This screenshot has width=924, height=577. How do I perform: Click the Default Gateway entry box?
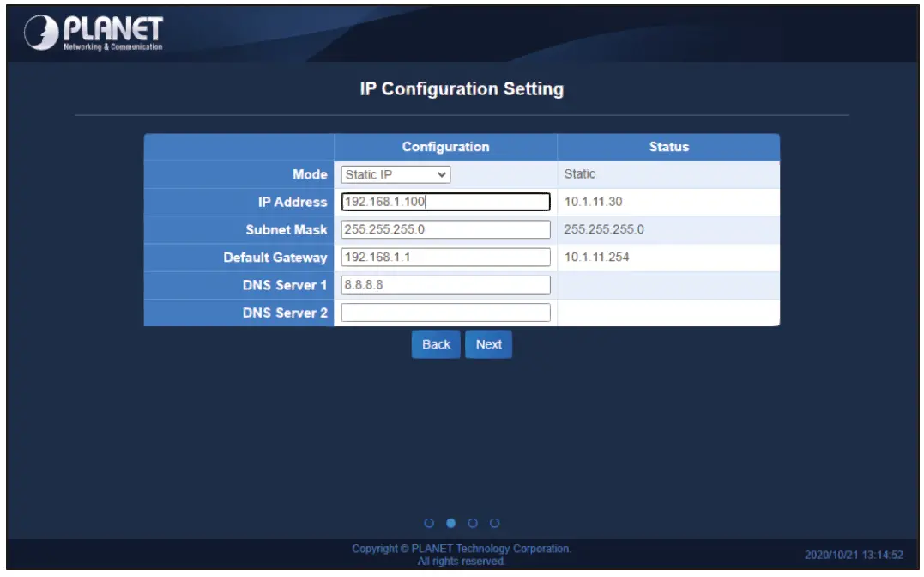click(446, 257)
